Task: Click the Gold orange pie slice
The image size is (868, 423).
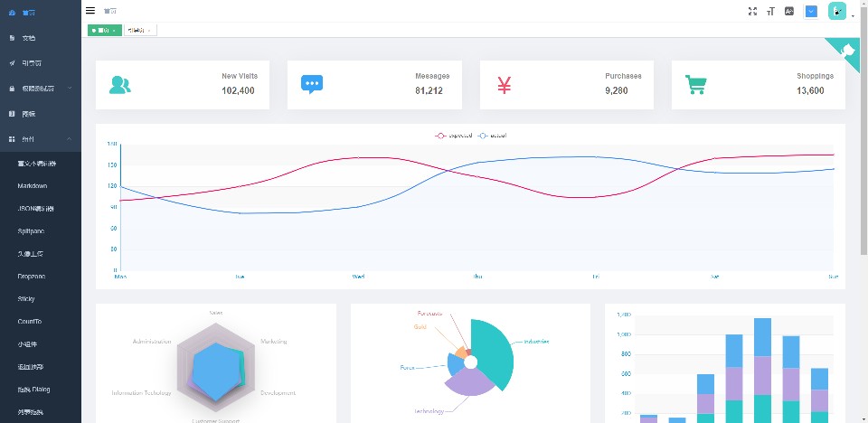Action: click(460, 352)
